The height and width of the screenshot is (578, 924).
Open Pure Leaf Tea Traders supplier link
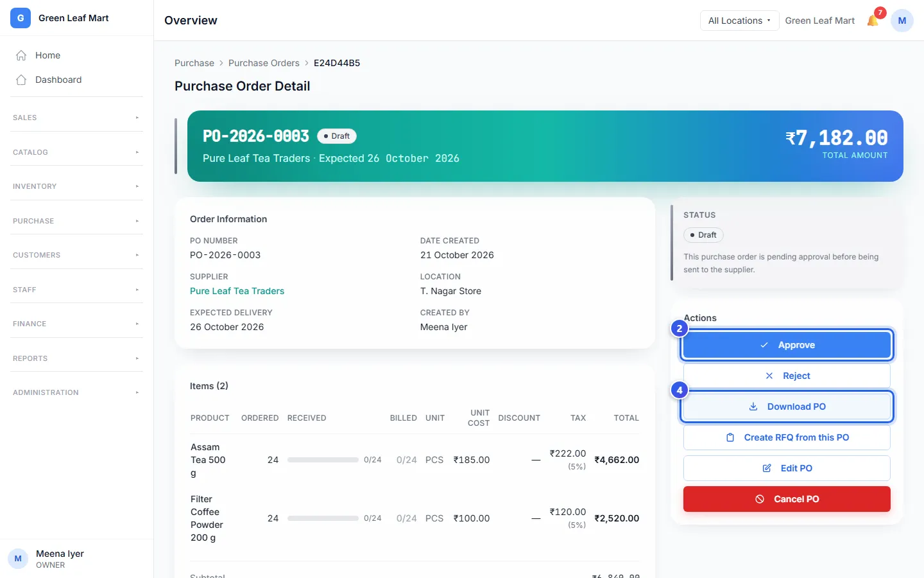coord(237,291)
